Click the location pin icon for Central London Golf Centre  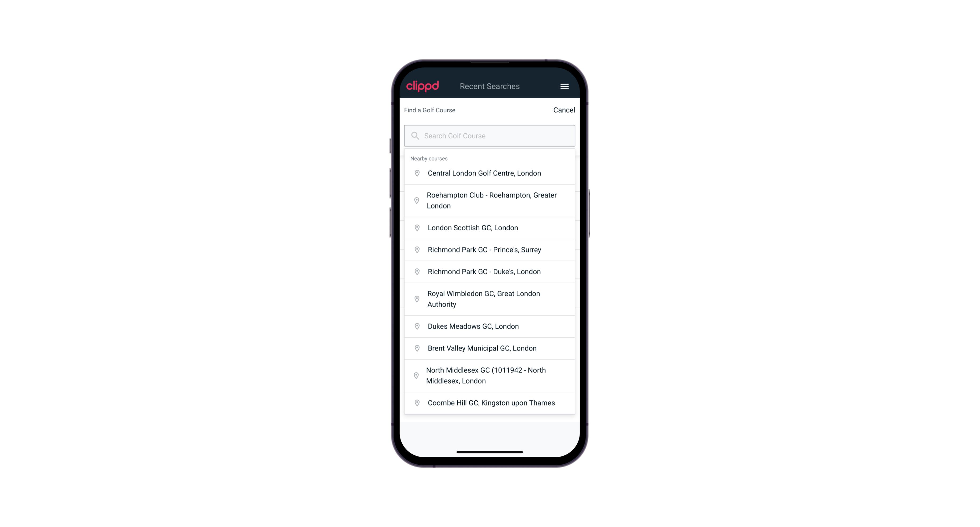pyautogui.click(x=416, y=173)
